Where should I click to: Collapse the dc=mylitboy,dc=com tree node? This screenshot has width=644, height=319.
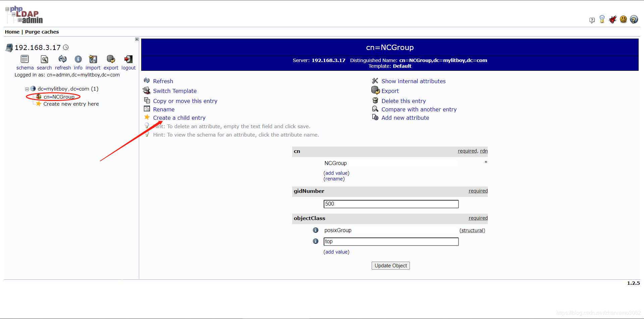pos(27,89)
